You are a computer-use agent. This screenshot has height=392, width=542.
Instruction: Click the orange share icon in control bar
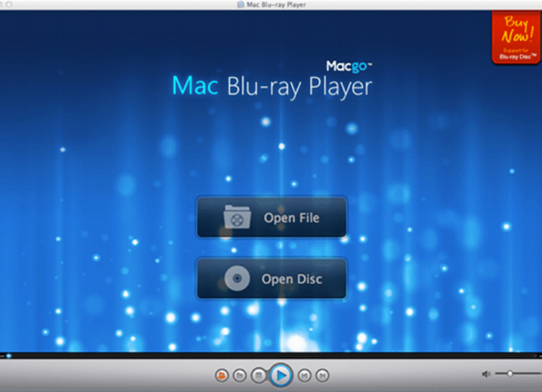tap(222, 375)
